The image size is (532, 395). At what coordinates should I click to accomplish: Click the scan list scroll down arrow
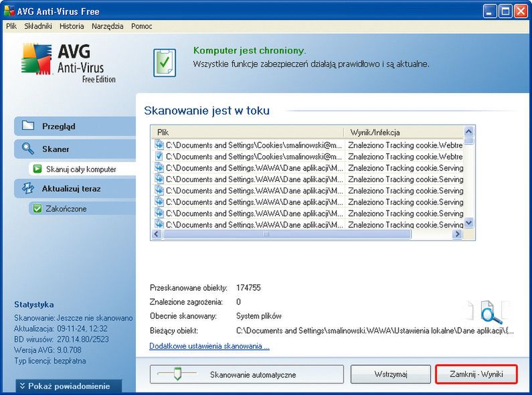[469, 223]
